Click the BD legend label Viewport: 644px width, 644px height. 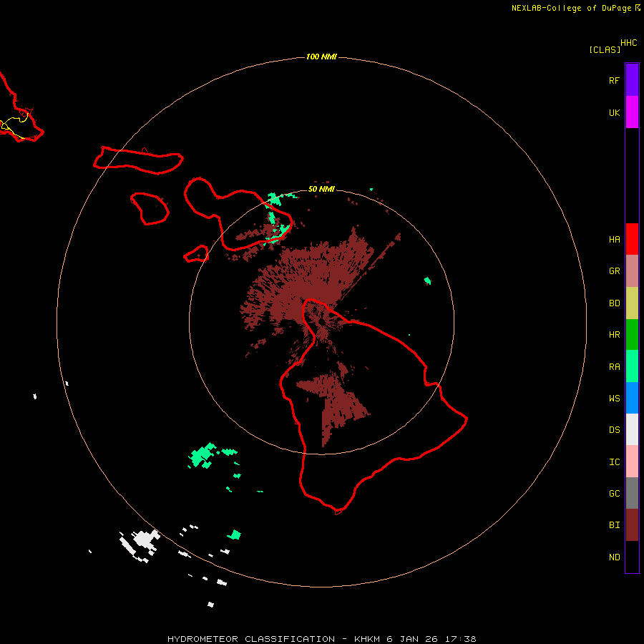[614, 303]
